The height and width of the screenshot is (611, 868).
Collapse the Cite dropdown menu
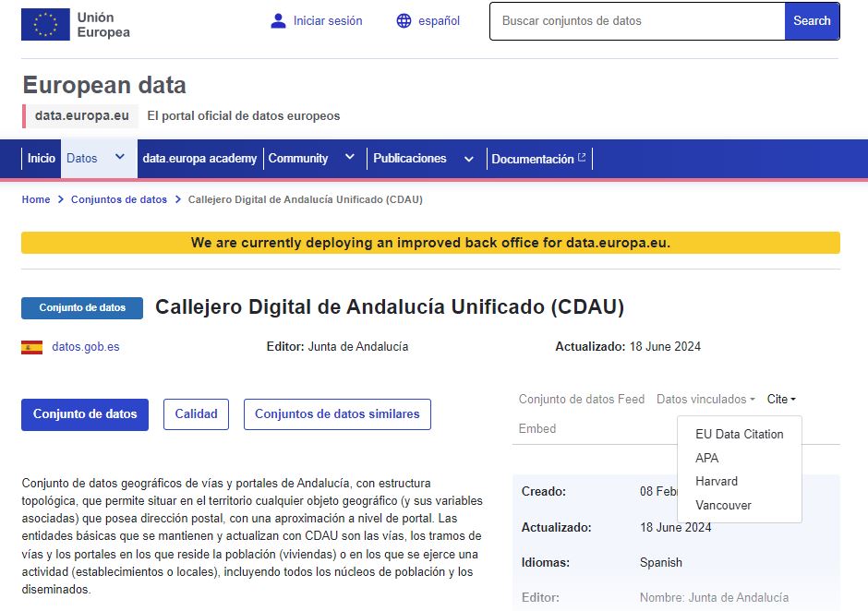[781, 400]
